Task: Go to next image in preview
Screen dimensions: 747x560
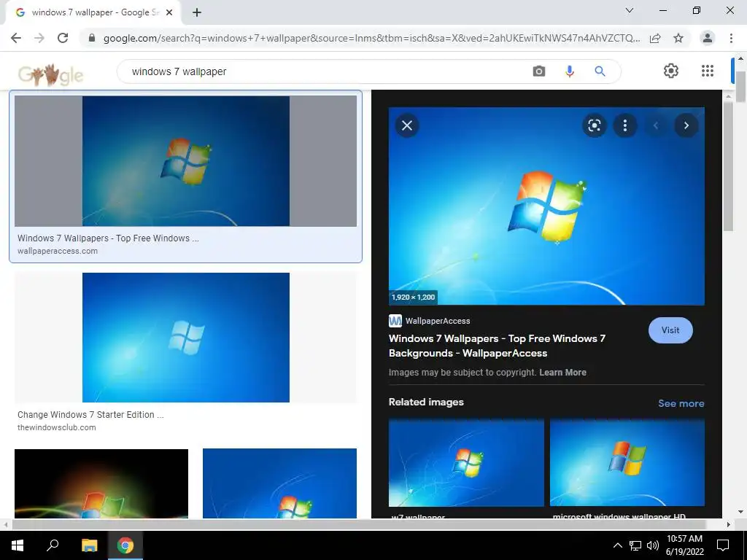Action: [x=686, y=125]
